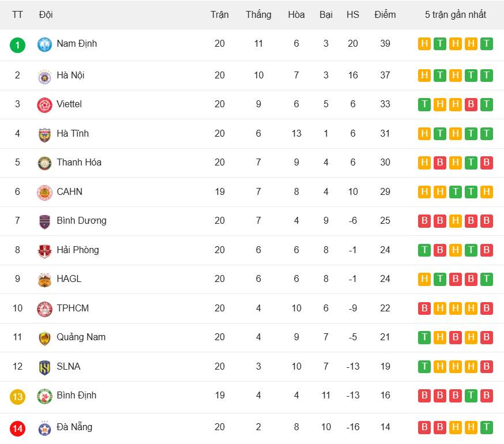Click the Hà Tĩnh team badge
The image size is (504, 444).
(44, 134)
